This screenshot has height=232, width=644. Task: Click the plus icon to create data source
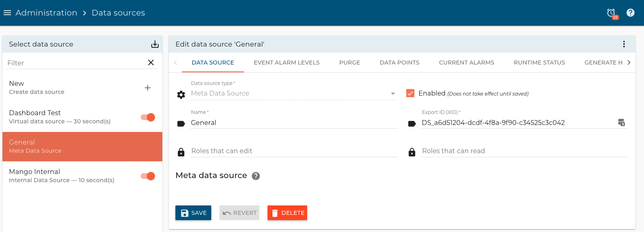tap(148, 88)
